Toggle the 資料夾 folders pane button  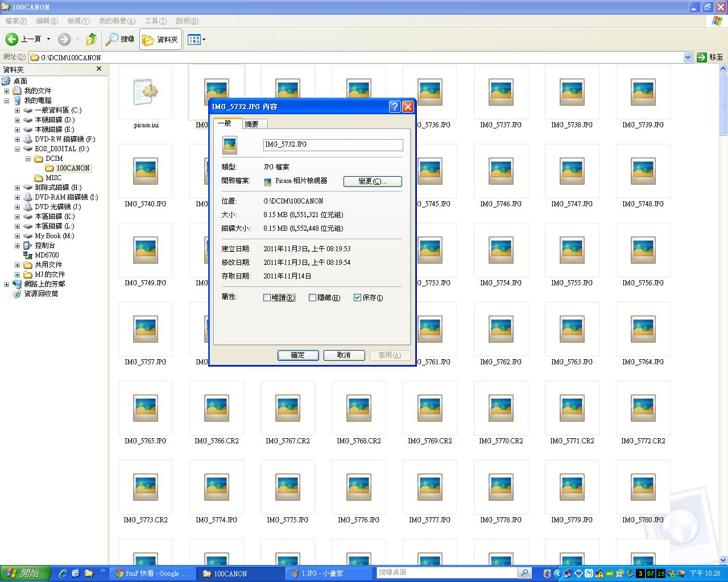point(160,39)
